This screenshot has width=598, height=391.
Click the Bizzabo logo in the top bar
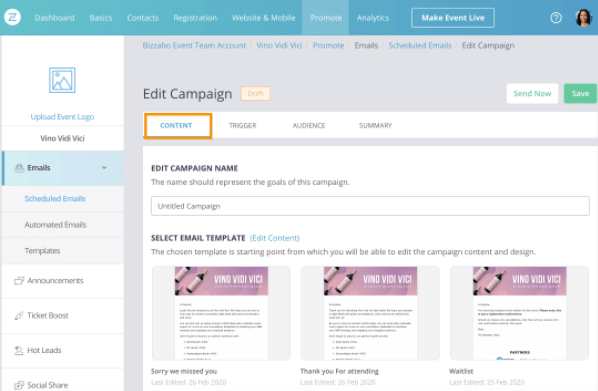pos(12,18)
